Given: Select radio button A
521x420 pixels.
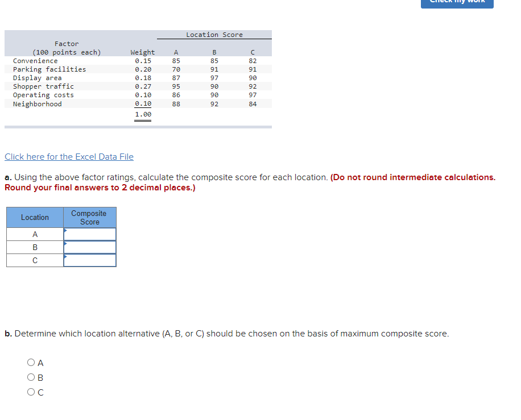Looking at the screenshot, I should [x=31, y=363].
